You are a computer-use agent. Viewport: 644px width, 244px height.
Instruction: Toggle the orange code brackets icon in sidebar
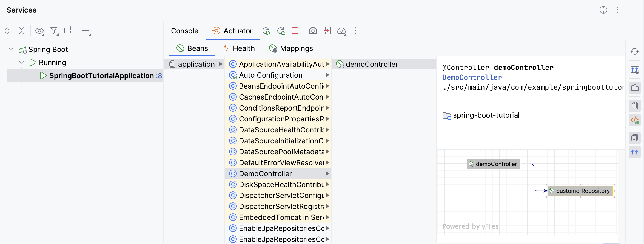(x=635, y=120)
